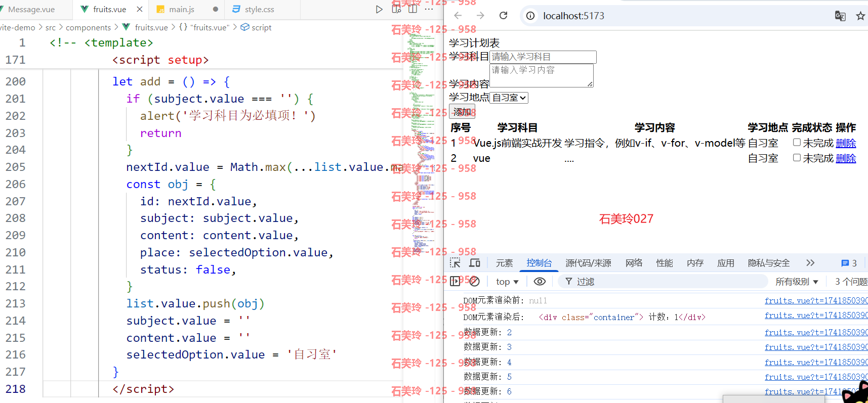Open the editor more actions ellipsis
The width and height of the screenshot is (868, 403).
pyautogui.click(x=429, y=9)
